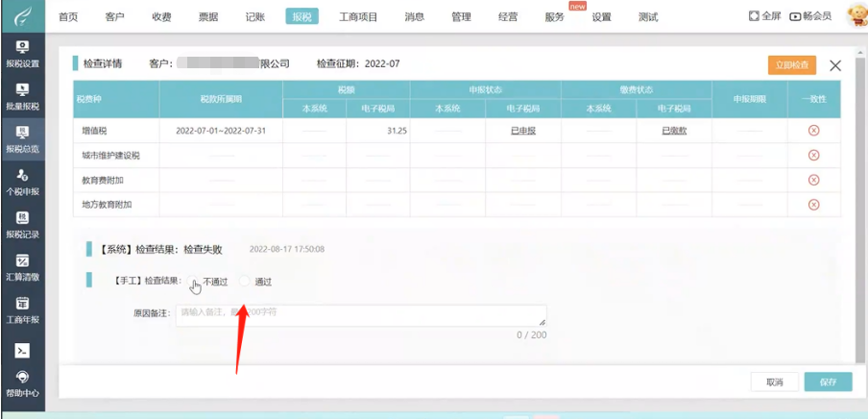Select the 通过 radio option
The image size is (868, 419).
coord(247,282)
